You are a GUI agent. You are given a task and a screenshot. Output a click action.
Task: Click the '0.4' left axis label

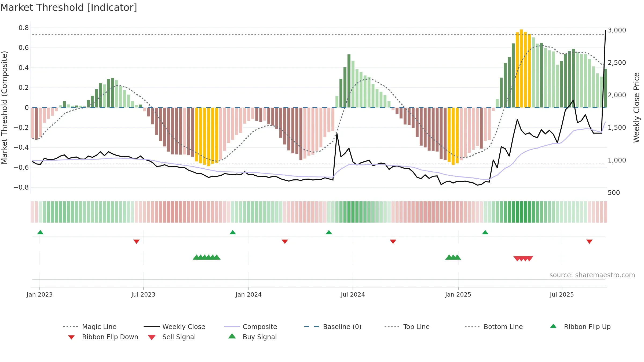point(24,68)
